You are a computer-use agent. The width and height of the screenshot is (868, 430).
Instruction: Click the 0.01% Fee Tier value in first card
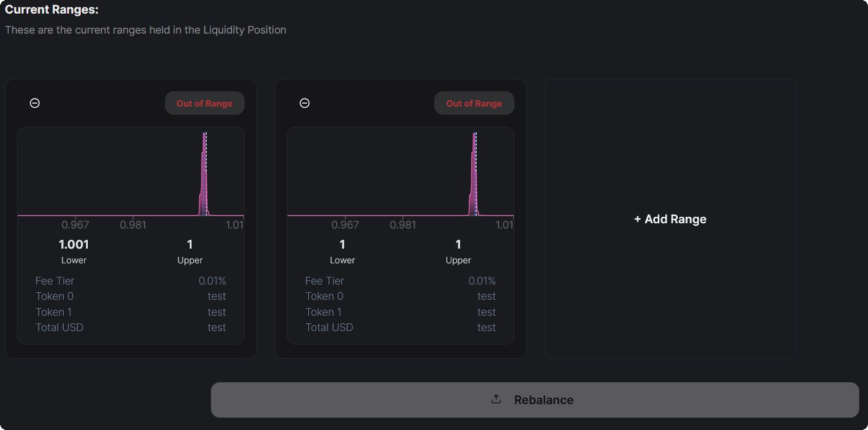212,281
